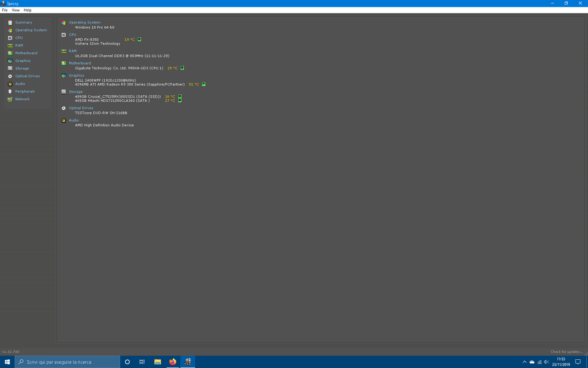Open the Optical Drives heading link
The image size is (588, 368).
(81, 108)
